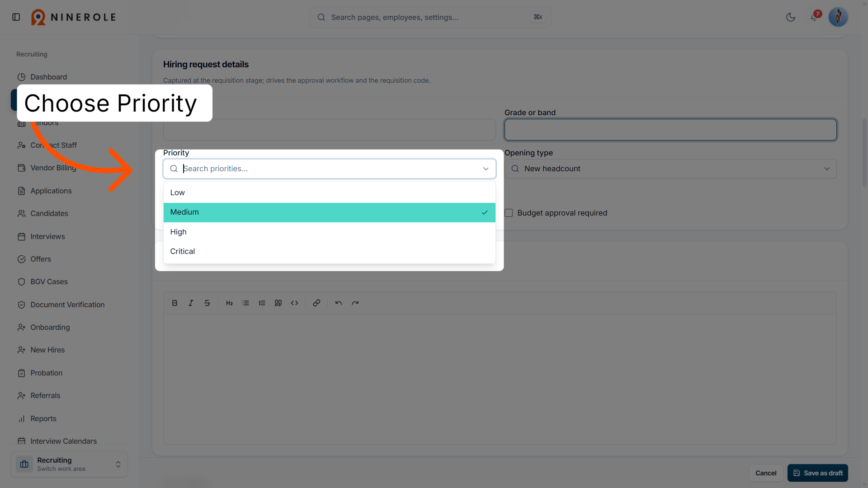Screen dimensions: 868x488
Task: Insert link in editor
Action: (x=316, y=303)
